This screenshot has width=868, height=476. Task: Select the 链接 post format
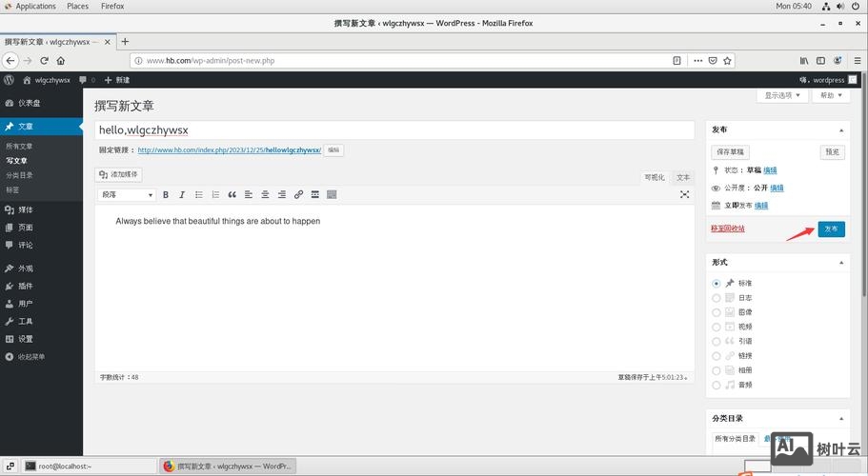point(716,356)
